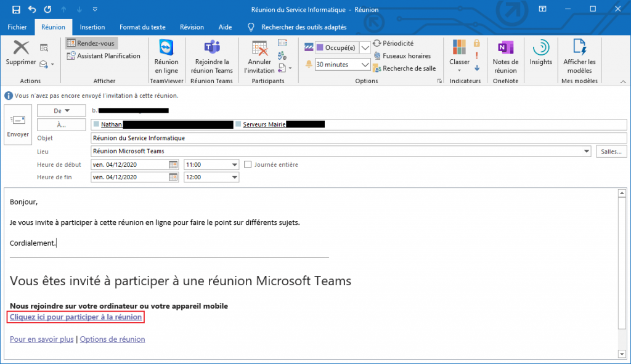Undo the last action

pyautogui.click(x=32, y=9)
